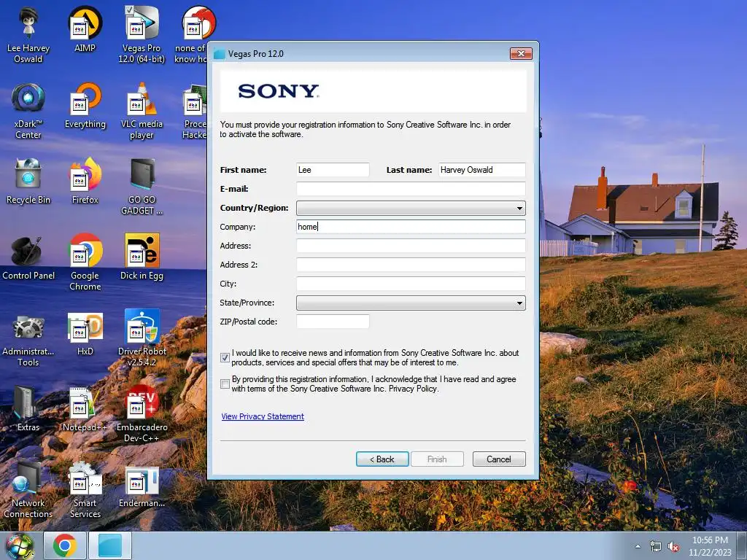
Task: Check the Privacy Policy acknowledgement checkbox
Action: [x=225, y=384]
